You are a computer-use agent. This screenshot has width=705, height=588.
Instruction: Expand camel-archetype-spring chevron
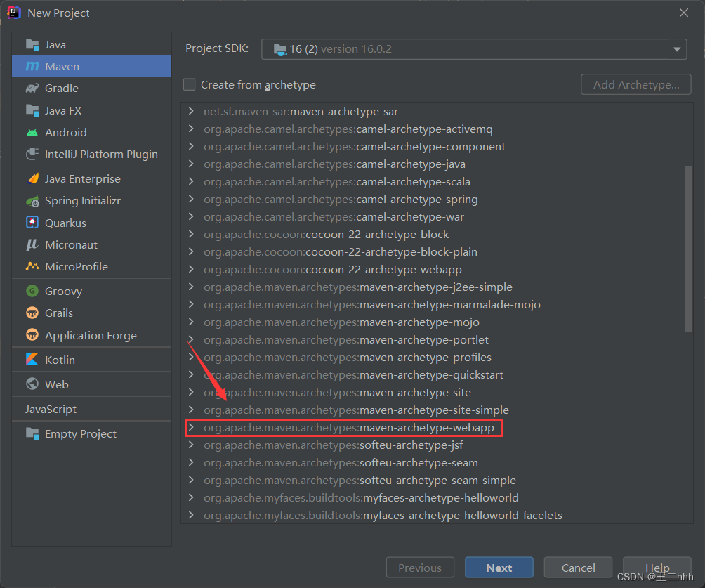pyautogui.click(x=191, y=199)
